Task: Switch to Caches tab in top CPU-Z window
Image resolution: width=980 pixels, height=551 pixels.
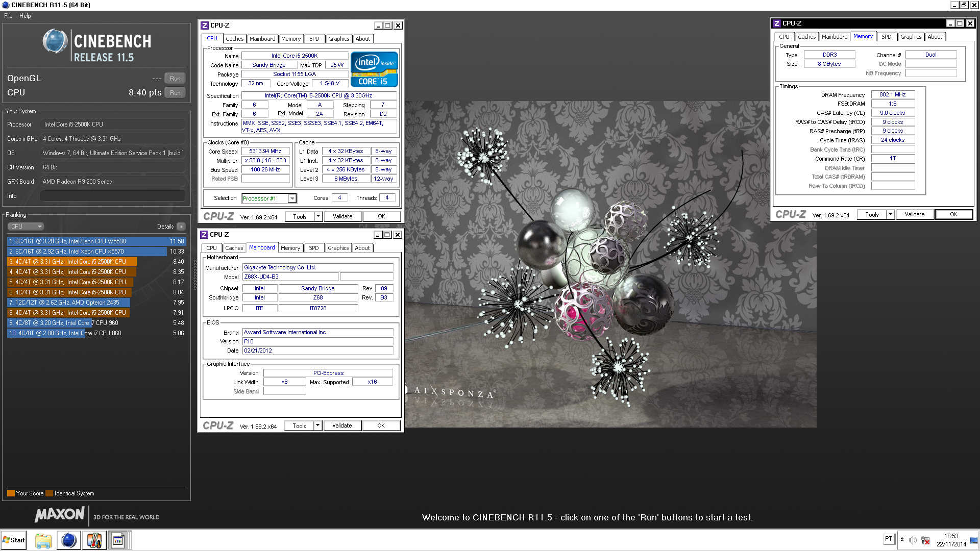Action: pyautogui.click(x=235, y=39)
